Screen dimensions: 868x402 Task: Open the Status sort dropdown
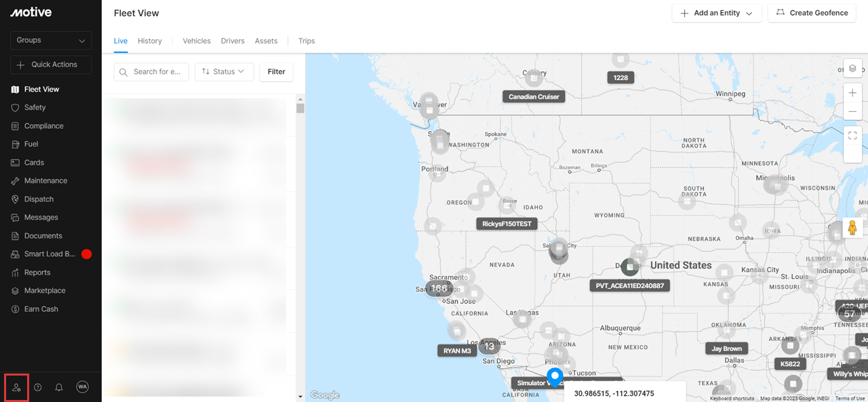(224, 71)
